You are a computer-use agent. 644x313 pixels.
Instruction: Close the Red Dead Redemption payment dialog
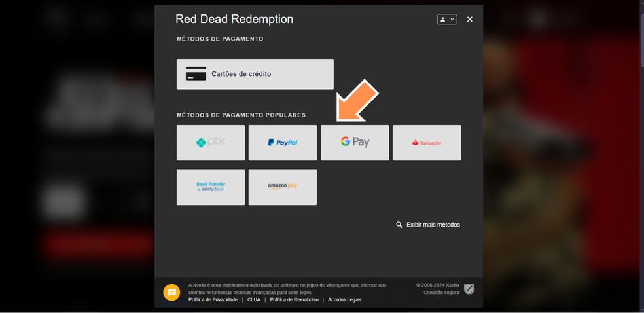pos(470,19)
